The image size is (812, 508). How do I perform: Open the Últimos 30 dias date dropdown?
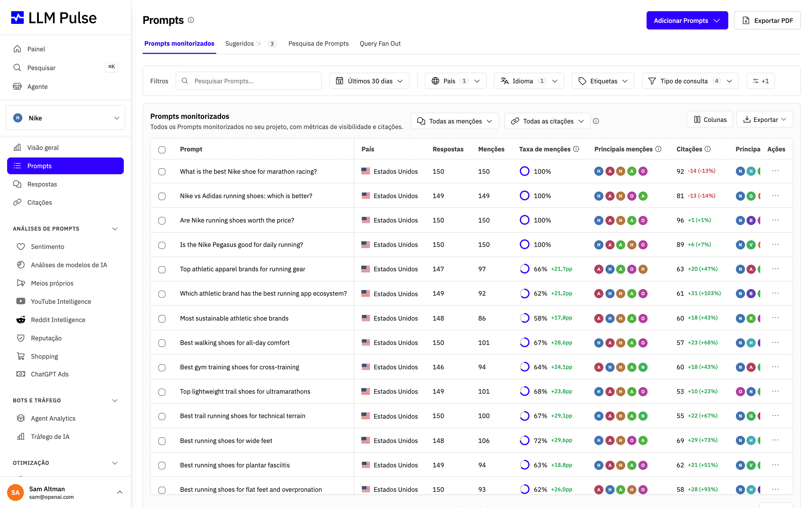[x=369, y=81]
